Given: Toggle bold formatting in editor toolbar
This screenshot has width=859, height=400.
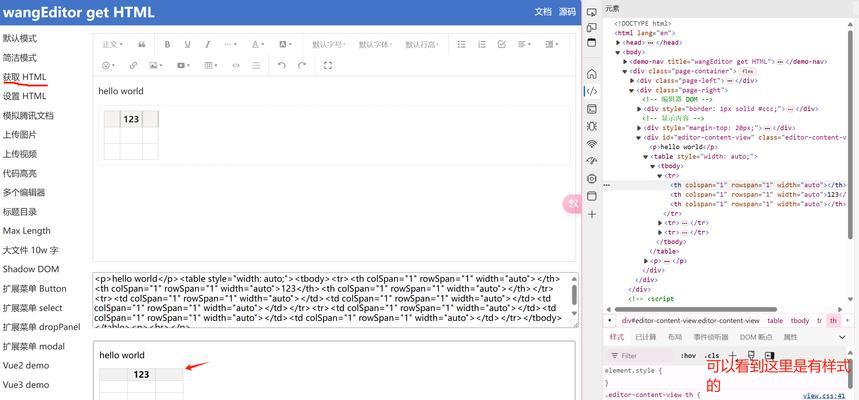Looking at the screenshot, I should pyautogui.click(x=168, y=44).
